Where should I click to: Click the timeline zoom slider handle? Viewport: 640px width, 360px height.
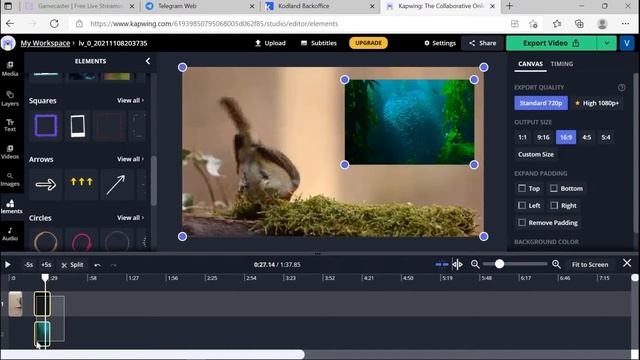pos(499,264)
